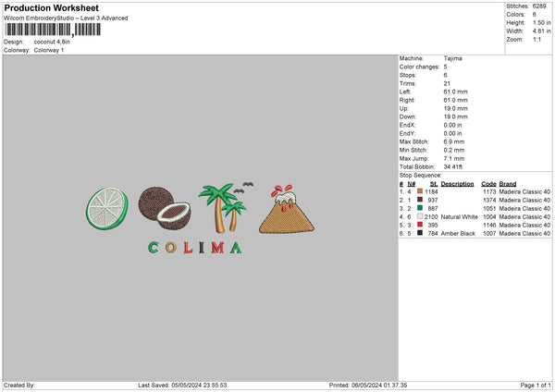Click the 'St.' column header
This screenshot has width=555, height=392.
[x=434, y=184]
